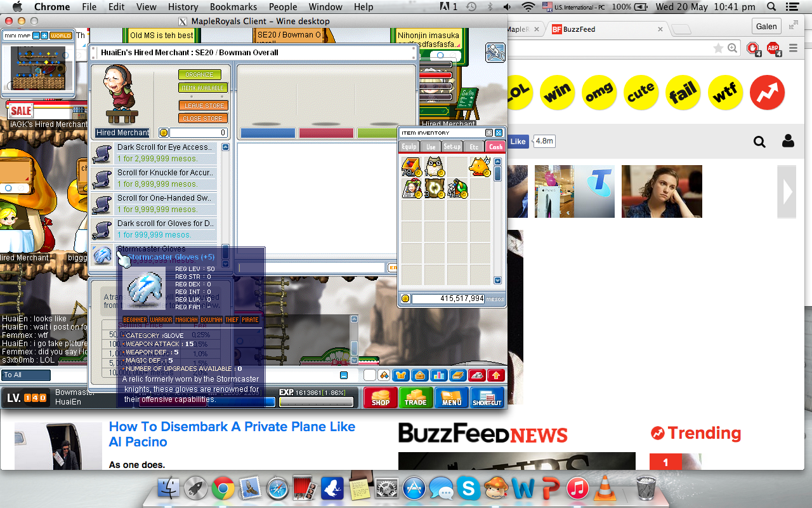Bookmark page with the star icon
This screenshot has width=812, height=508.
(x=718, y=48)
